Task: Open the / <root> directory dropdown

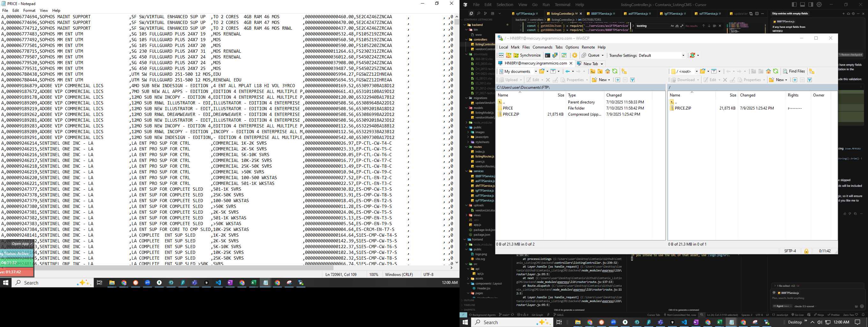Action: 685,71
